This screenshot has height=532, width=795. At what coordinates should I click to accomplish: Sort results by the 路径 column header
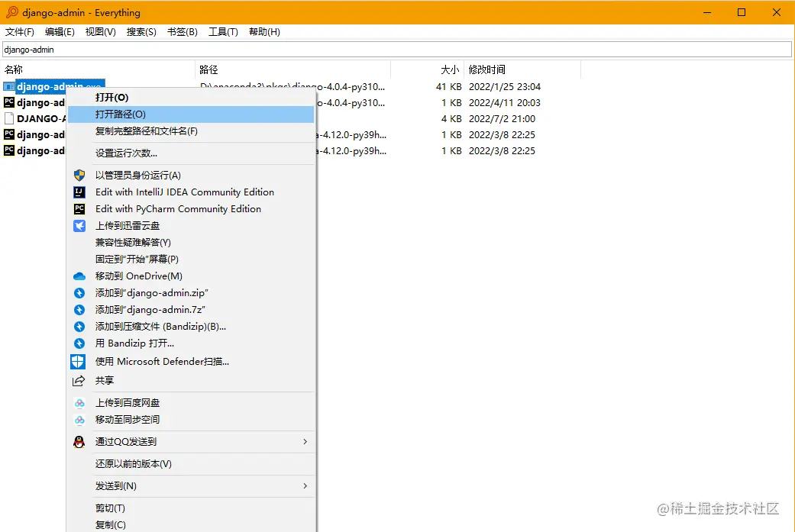(293, 69)
